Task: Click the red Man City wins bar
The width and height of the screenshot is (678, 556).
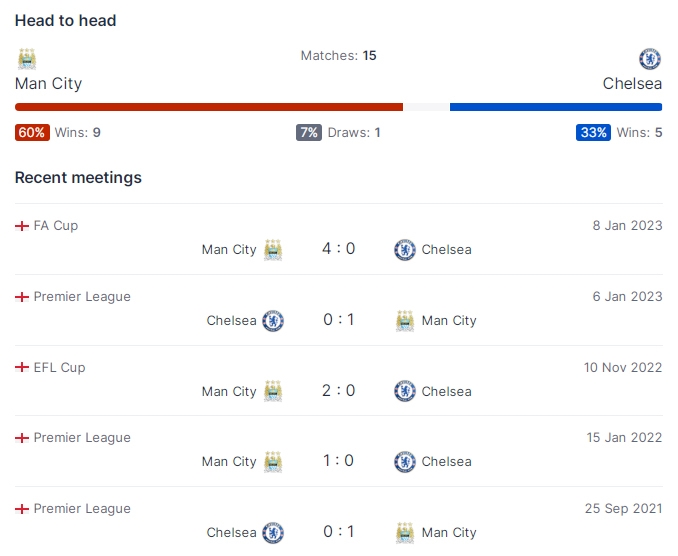Action: coord(209,107)
